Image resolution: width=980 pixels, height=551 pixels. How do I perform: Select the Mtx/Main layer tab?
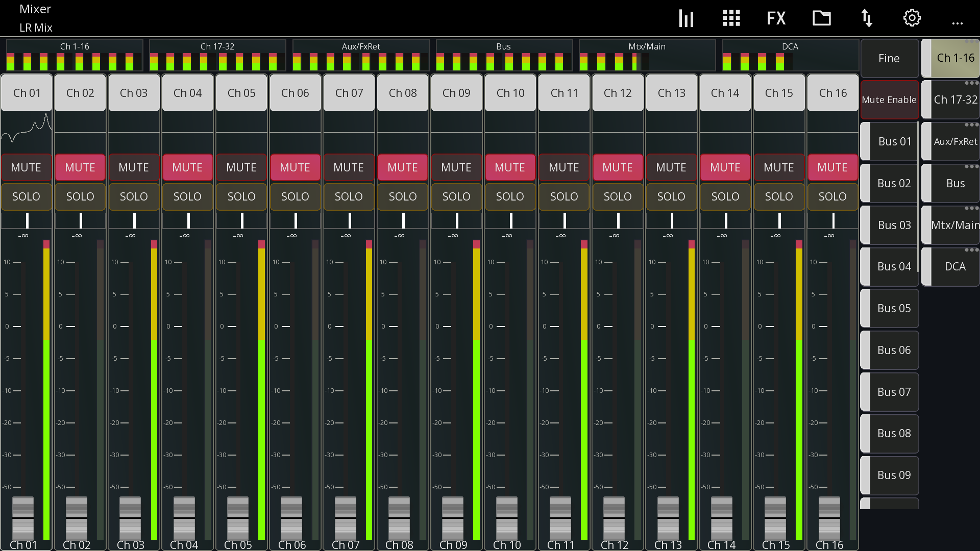tap(950, 225)
